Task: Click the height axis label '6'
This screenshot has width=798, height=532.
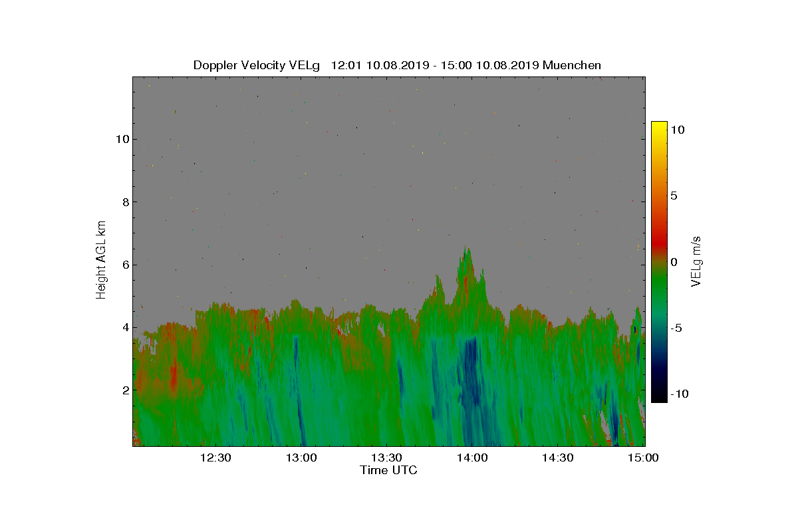Action: 124,265
